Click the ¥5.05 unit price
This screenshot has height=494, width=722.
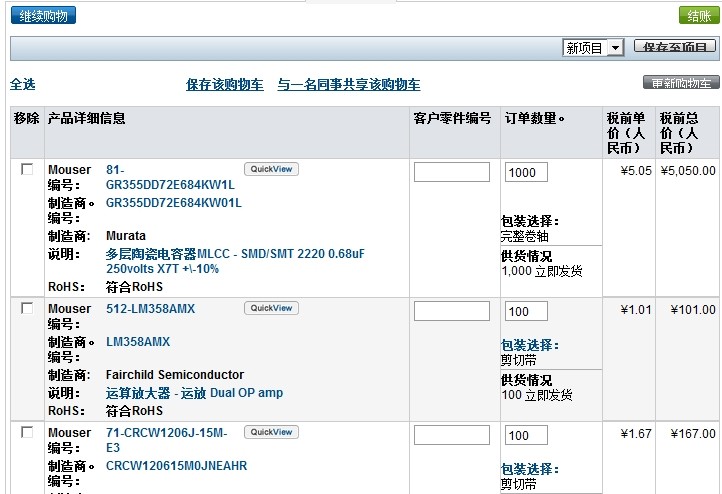tap(636, 171)
